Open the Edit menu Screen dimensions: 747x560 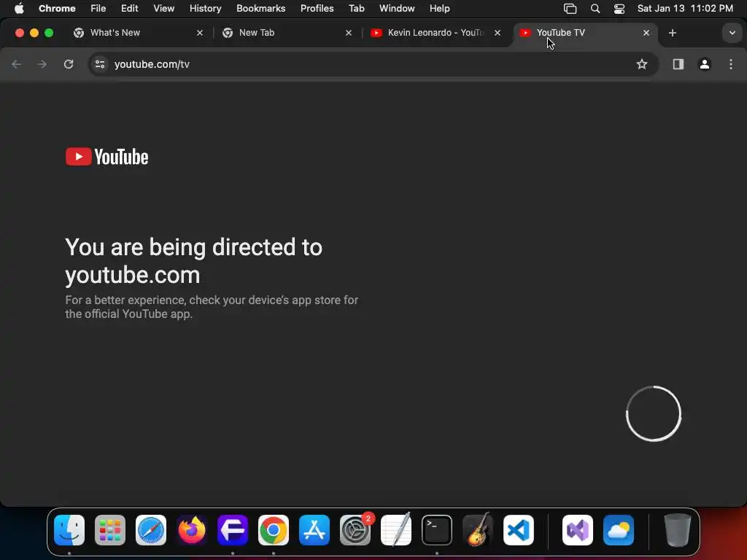tap(129, 8)
